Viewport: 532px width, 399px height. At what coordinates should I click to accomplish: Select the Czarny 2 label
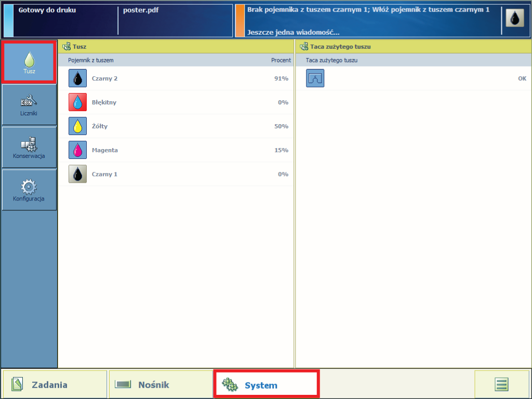(x=104, y=78)
